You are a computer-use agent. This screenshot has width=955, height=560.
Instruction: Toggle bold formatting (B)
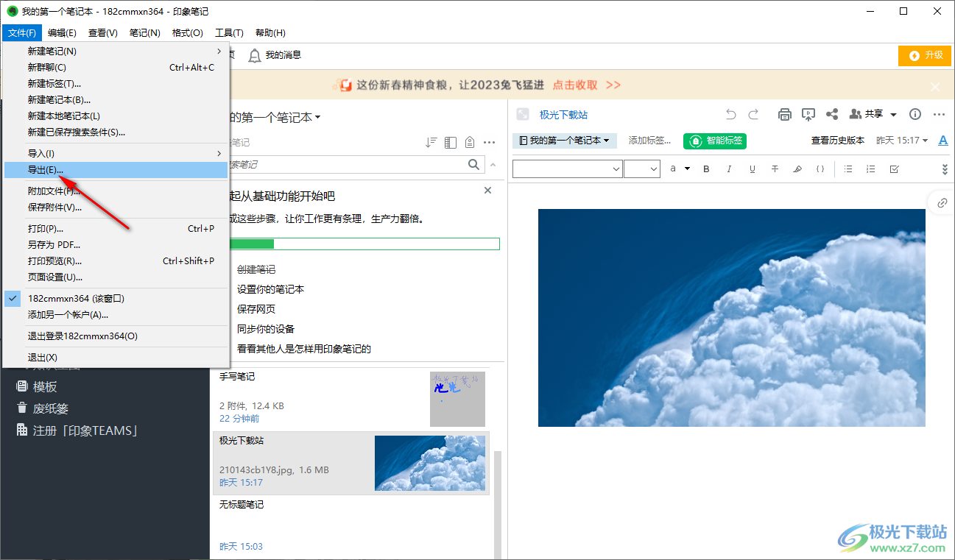coord(706,169)
